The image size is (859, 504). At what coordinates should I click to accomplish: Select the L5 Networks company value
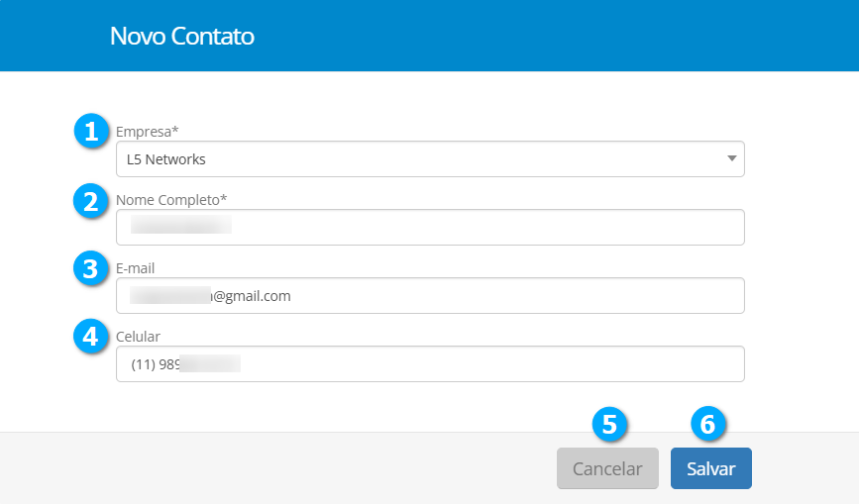[166, 159]
